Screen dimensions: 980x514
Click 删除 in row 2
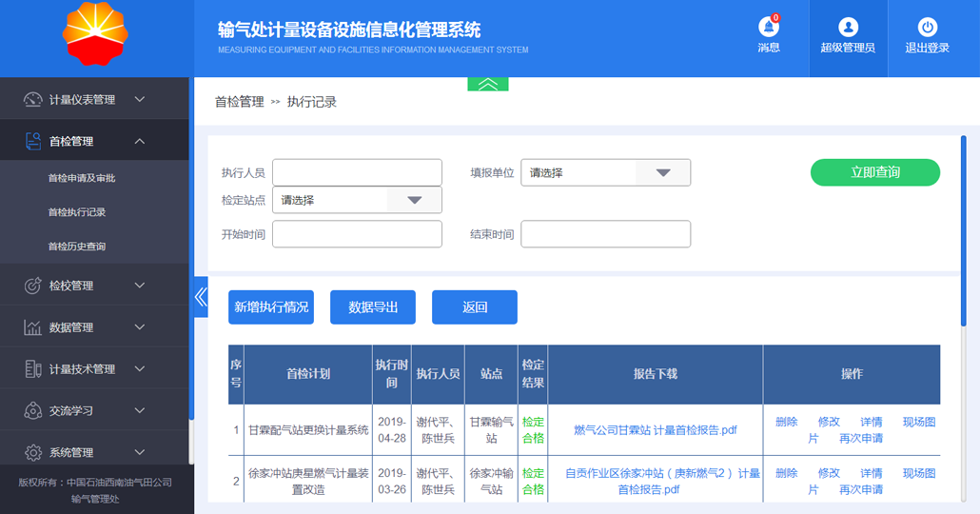[787, 473]
